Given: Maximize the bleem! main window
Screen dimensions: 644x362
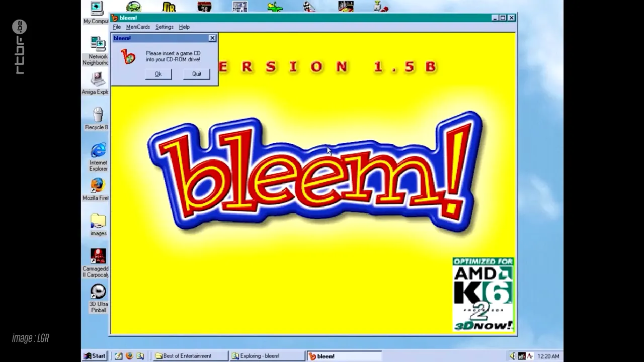Looking at the screenshot, I should point(503,18).
